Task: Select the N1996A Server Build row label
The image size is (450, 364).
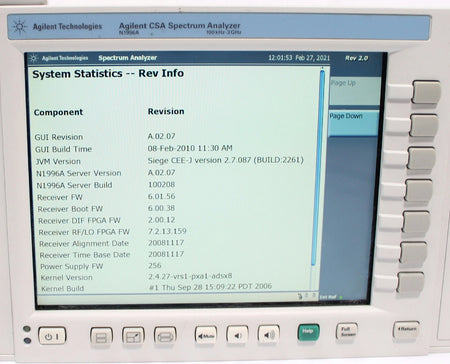Action: (74, 185)
